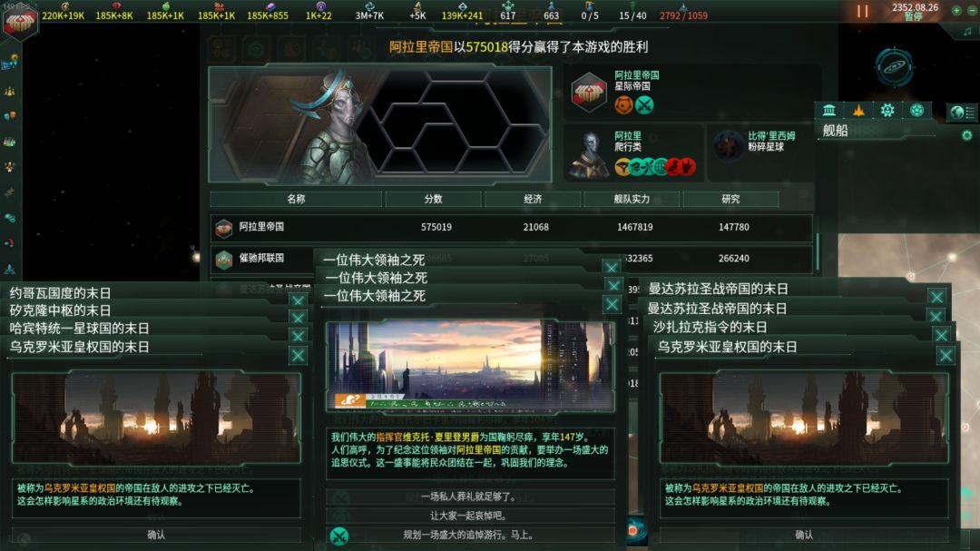The height and width of the screenshot is (551, 980).
Task: Select the ship silhouette tab icon
Action: (x=858, y=111)
